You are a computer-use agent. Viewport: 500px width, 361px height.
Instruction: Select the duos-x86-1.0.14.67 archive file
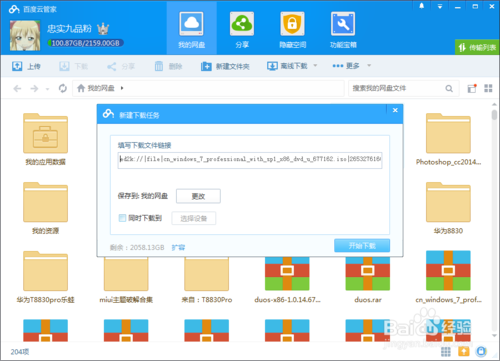[x=287, y=280]
